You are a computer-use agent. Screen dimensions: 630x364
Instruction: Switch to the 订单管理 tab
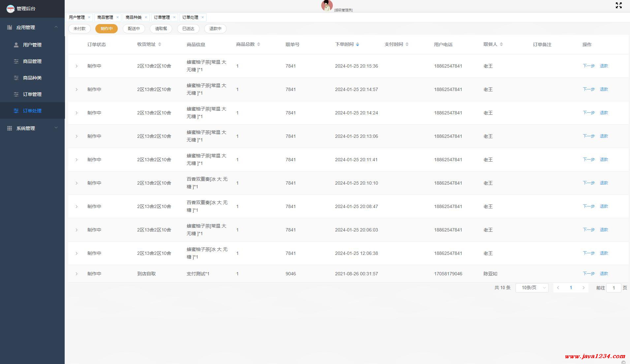point(162,17)
